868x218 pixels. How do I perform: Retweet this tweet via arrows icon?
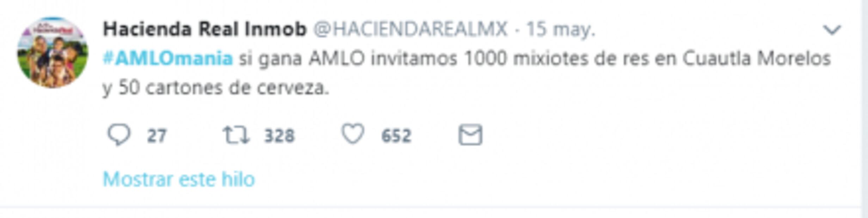pyautogui.click(x=236, y=135)
